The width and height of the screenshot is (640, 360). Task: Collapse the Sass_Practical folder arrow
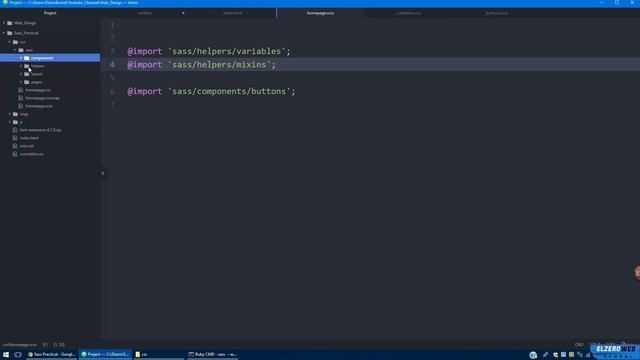[x=4, y=33]
